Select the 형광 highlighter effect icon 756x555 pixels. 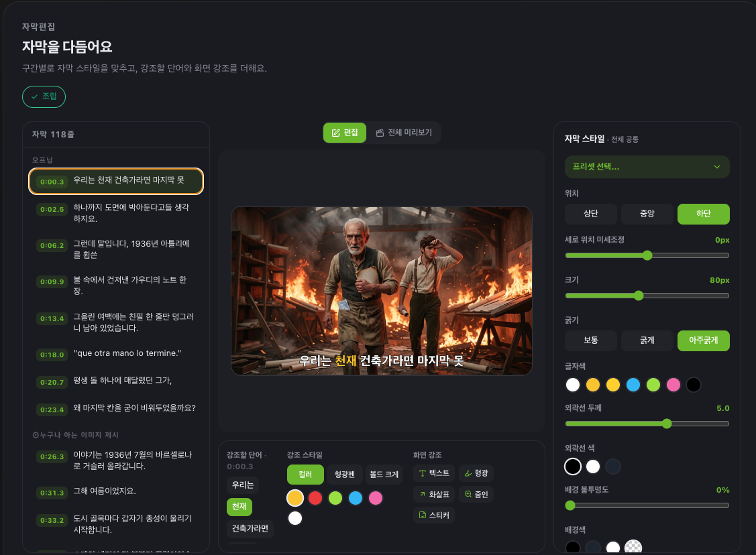point(476,473)
